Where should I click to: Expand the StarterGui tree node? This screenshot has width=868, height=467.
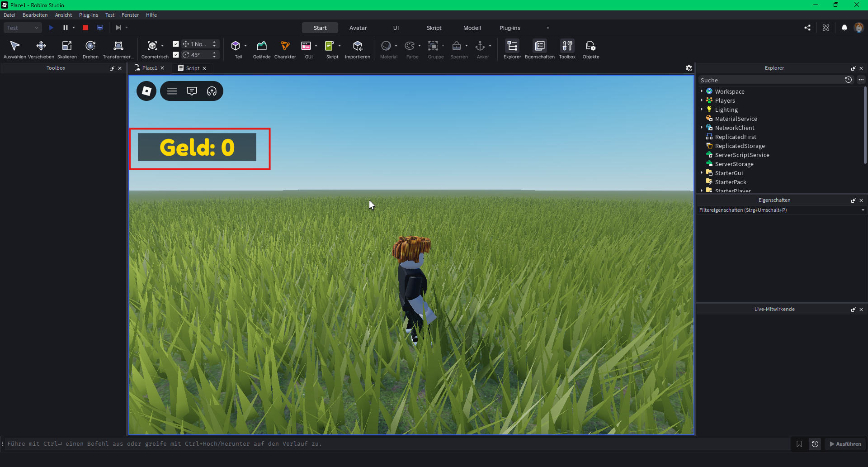[702, 173]
